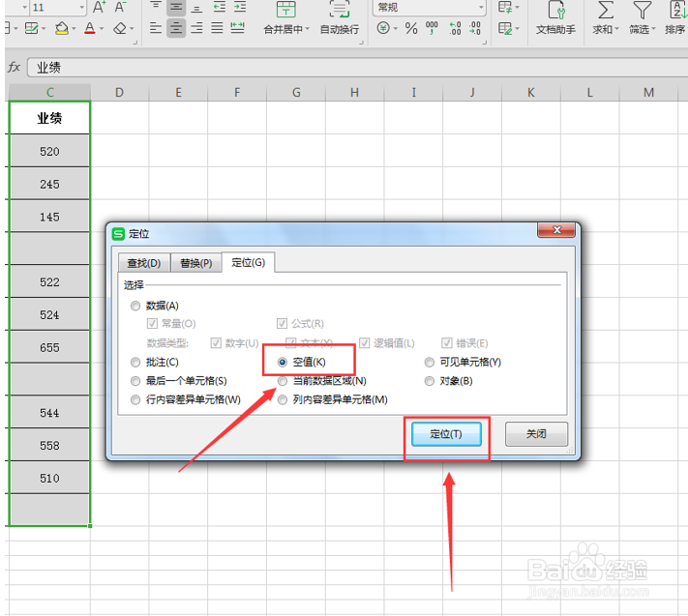
Task: Align text to bottom of cell
Action: [196, 7]
